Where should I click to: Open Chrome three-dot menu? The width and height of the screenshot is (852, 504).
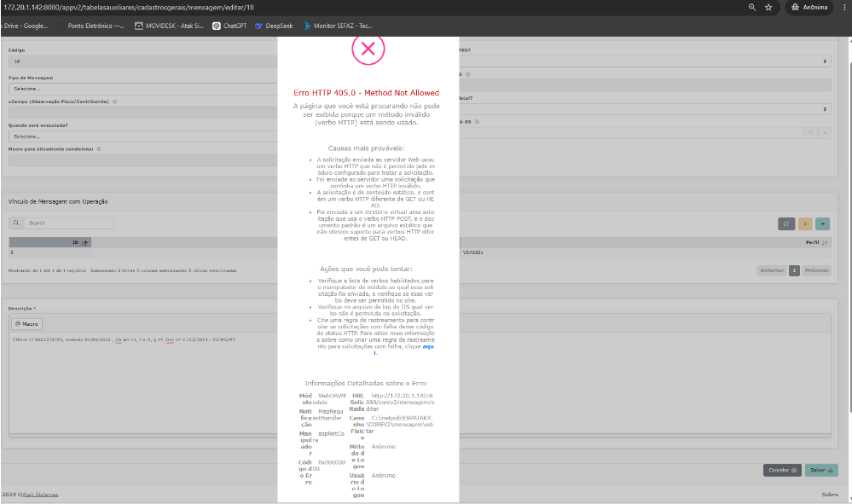844,7
